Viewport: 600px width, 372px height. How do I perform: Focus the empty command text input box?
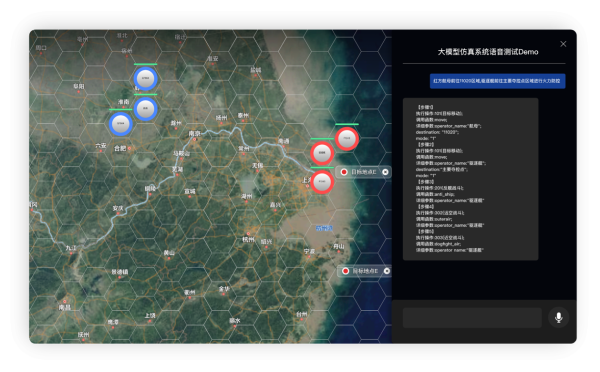(x=472, y=317)
